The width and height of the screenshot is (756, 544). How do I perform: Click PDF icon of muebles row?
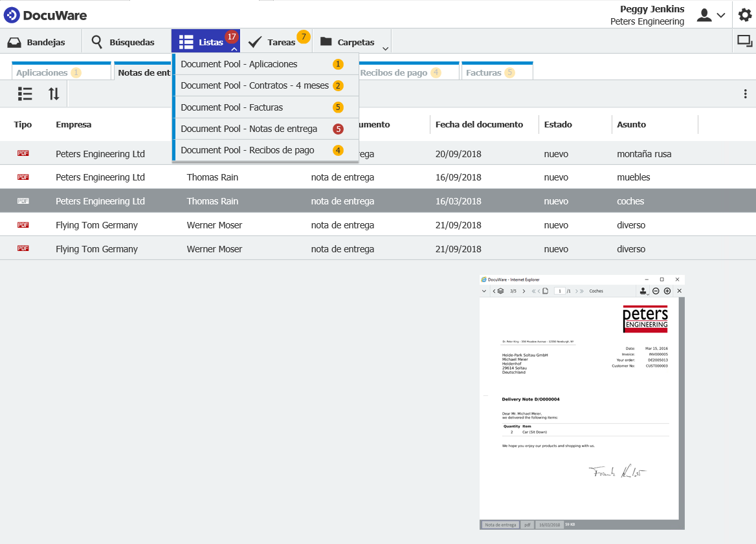pyautogui.click(x=23, y=177)
